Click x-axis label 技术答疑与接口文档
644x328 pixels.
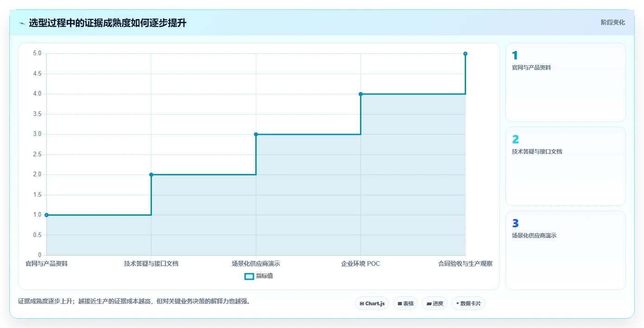click(x=151, y=264)
